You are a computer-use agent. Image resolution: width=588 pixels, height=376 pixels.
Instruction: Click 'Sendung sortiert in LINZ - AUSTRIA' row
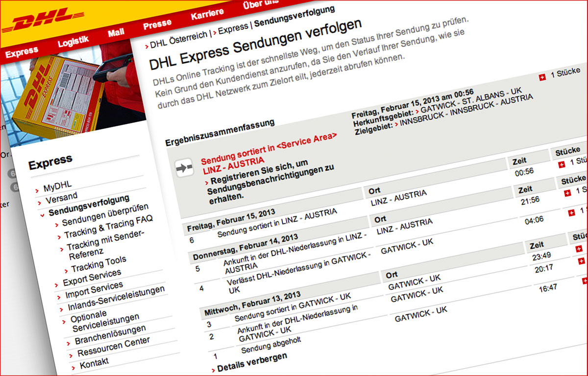277,223
